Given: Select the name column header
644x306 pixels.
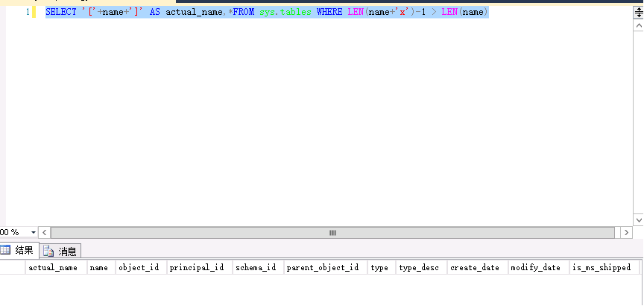Looking at the screenshot, I should (x=101, y=268).
